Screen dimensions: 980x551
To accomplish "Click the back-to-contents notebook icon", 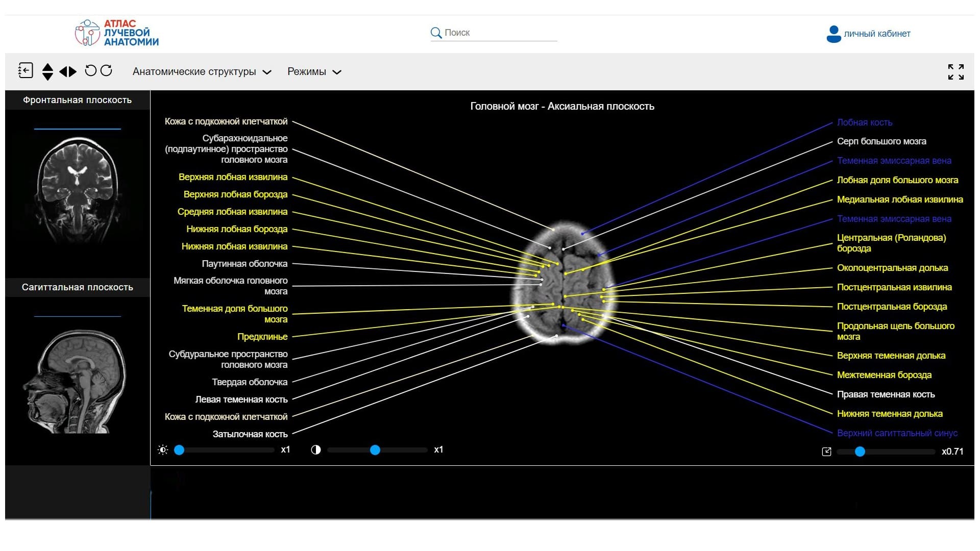I will pyautogui.click(x=26, y=70).
